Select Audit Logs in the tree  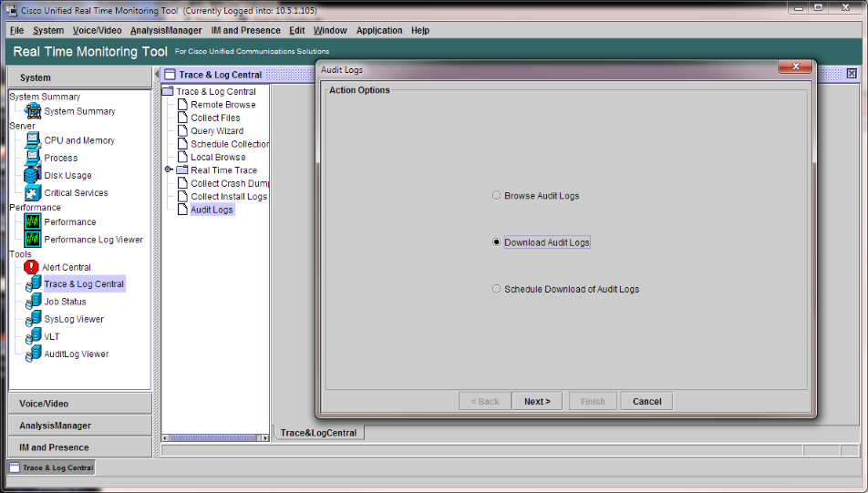click(212, 210)
